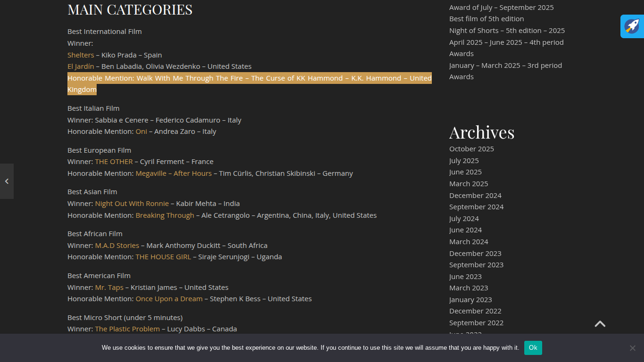The height and width of the screenshot is (362, 644).
Task: Open the Shelters film link
Action: 81,55
